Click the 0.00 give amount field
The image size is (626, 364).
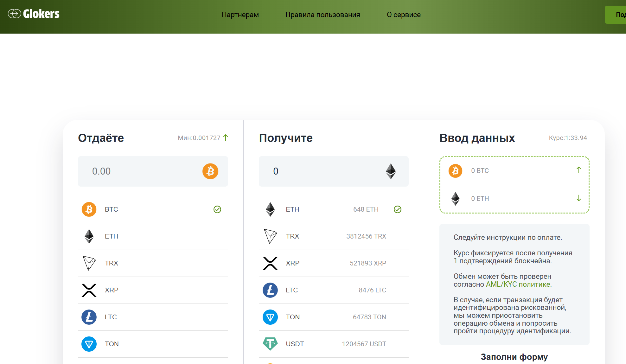(153, 171)
